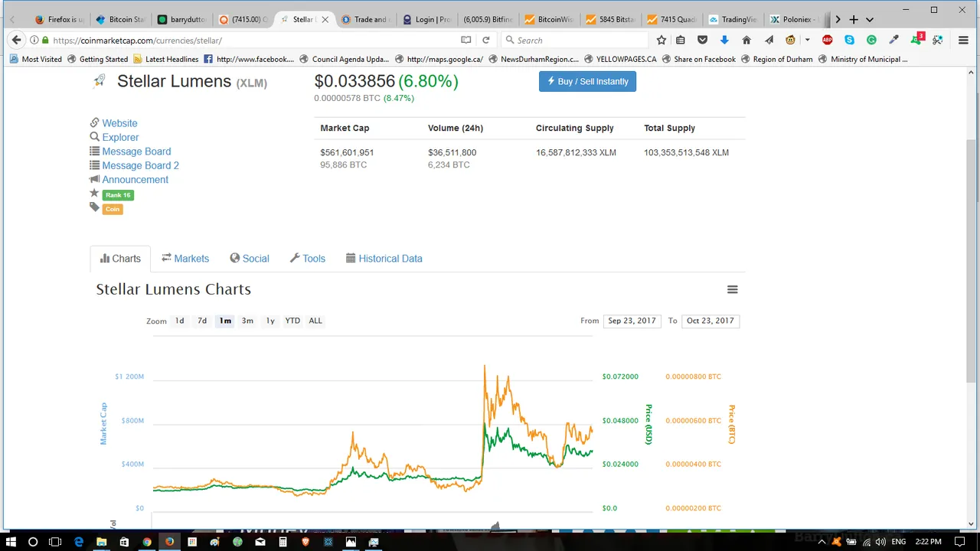Screen dimensions: 980x551
Task: Open the Downloads arrow icon
Action: (724, 40)
